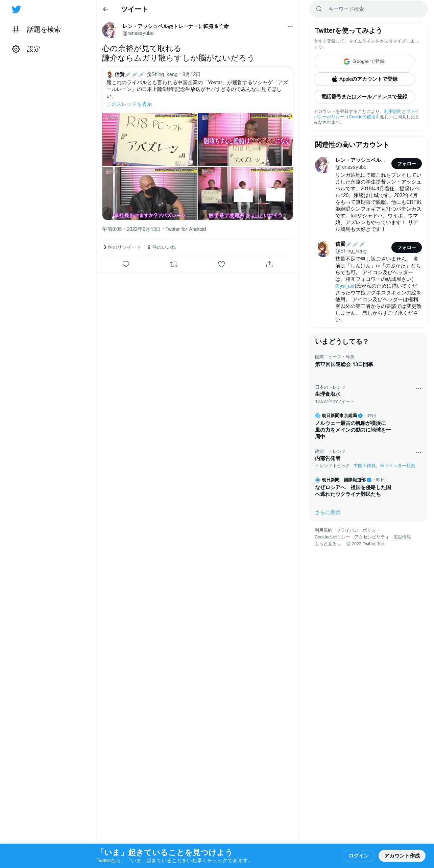This screenshot has height=868, width=434.
Task: Click the retweet arrows icon
Action: pos(174,264)
